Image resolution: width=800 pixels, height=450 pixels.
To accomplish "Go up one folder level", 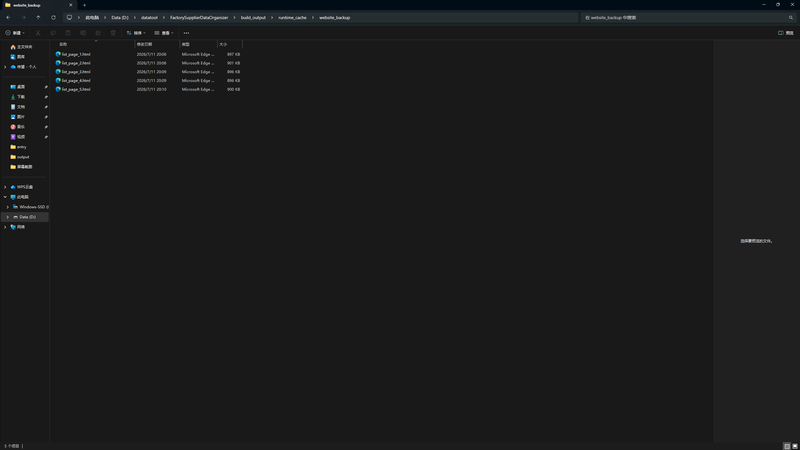I will [38, 17].
